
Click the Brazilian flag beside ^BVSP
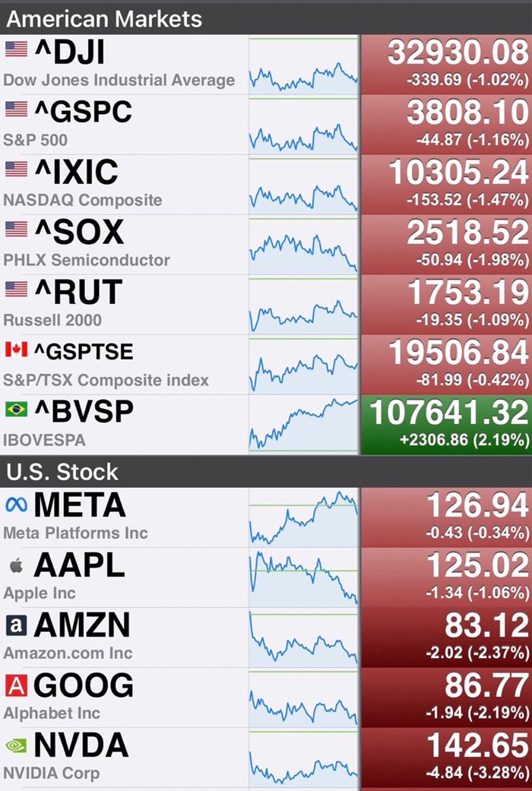click(x=16, y=410)
